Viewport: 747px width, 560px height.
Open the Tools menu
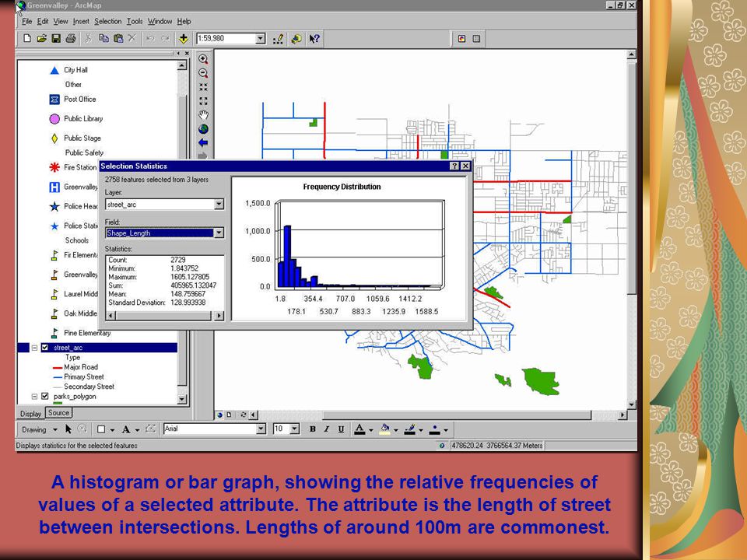[x=135, y=22]
